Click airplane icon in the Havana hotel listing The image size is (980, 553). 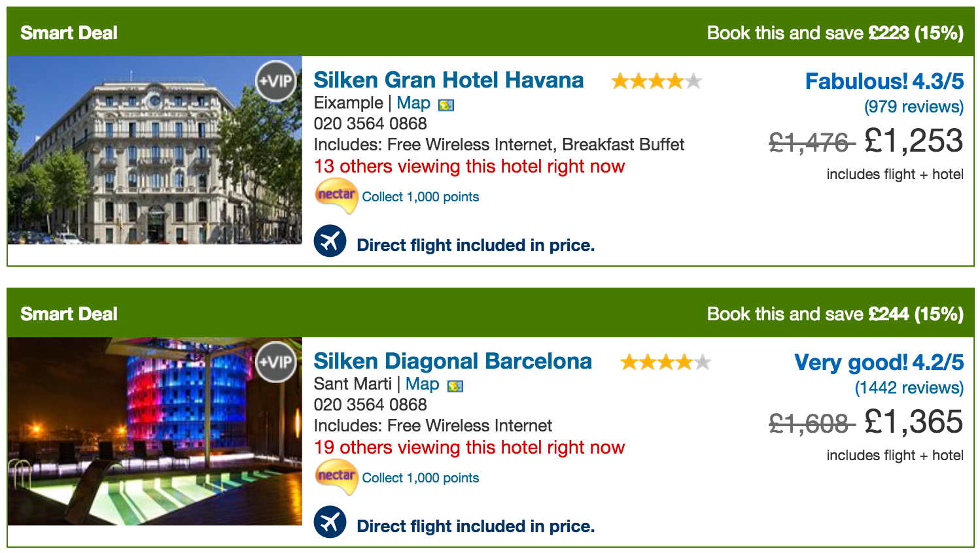330,241
